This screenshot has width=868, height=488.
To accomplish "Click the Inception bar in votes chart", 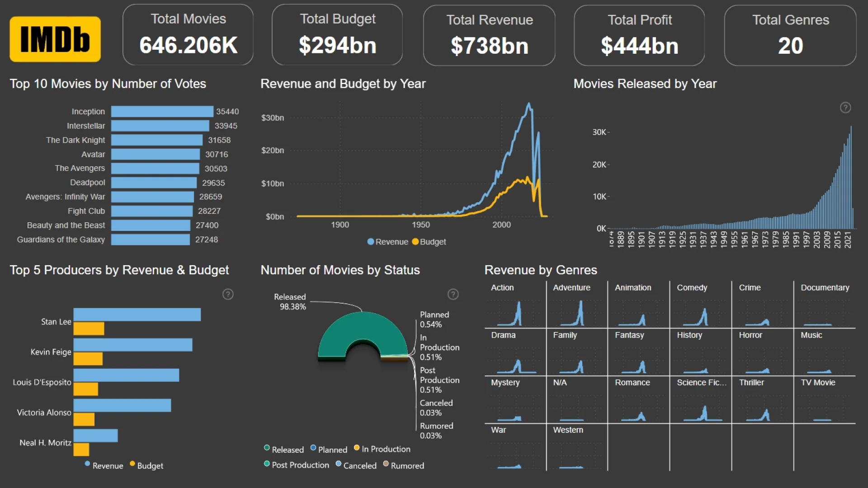I will point(162,112).
